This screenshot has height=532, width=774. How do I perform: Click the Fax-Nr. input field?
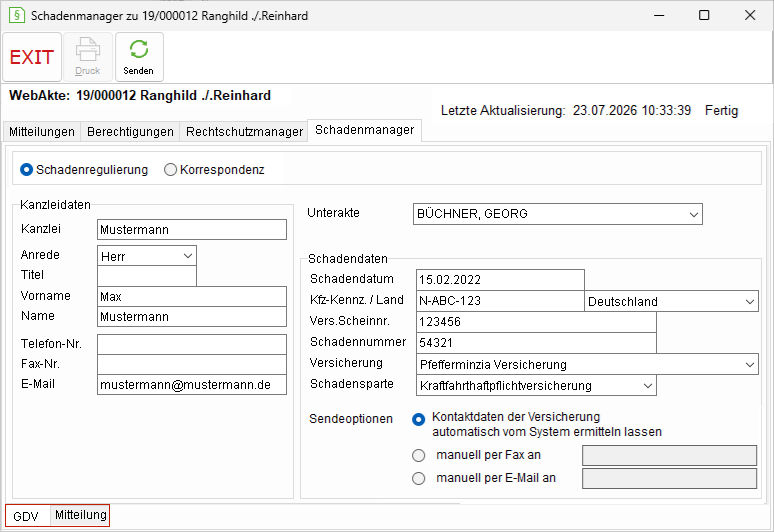click(x=192, y=364)
